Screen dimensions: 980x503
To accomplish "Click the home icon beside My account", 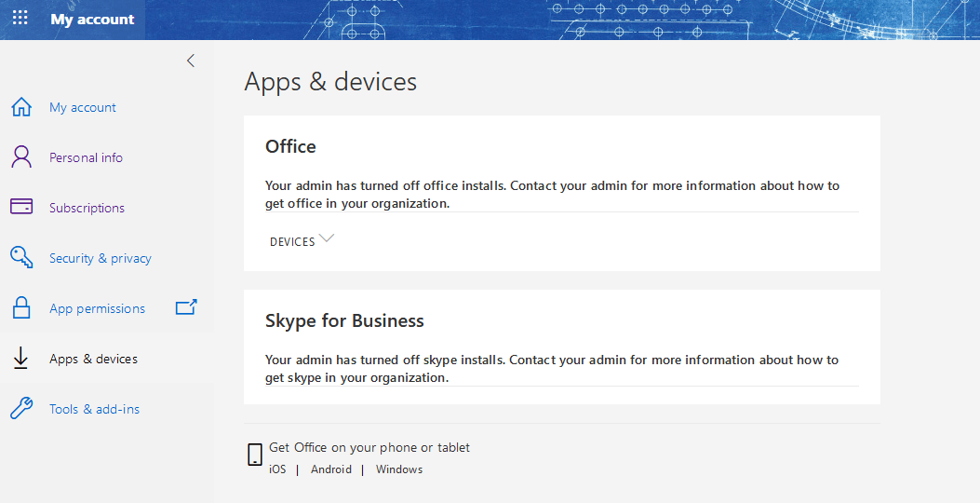I will (21, 107).
